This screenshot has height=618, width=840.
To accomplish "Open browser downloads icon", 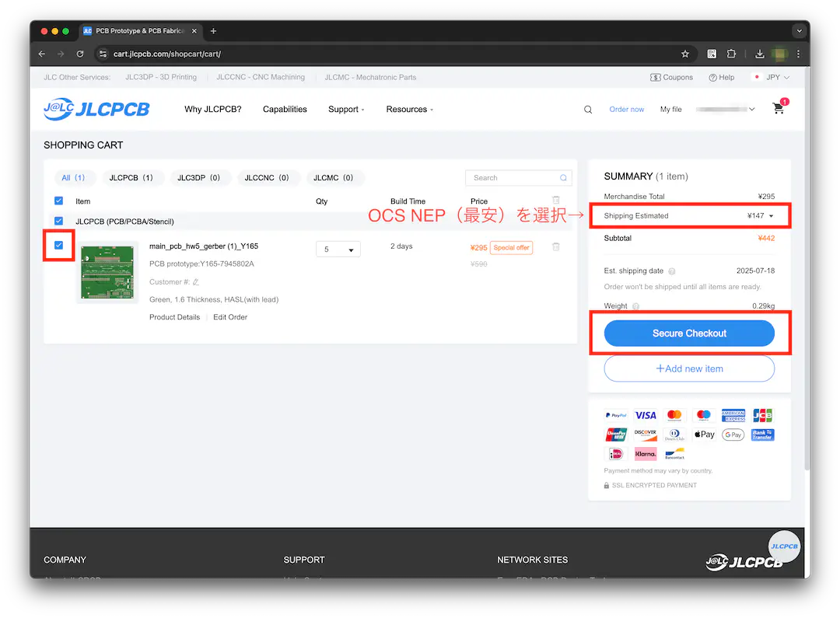I will (760, 54).
